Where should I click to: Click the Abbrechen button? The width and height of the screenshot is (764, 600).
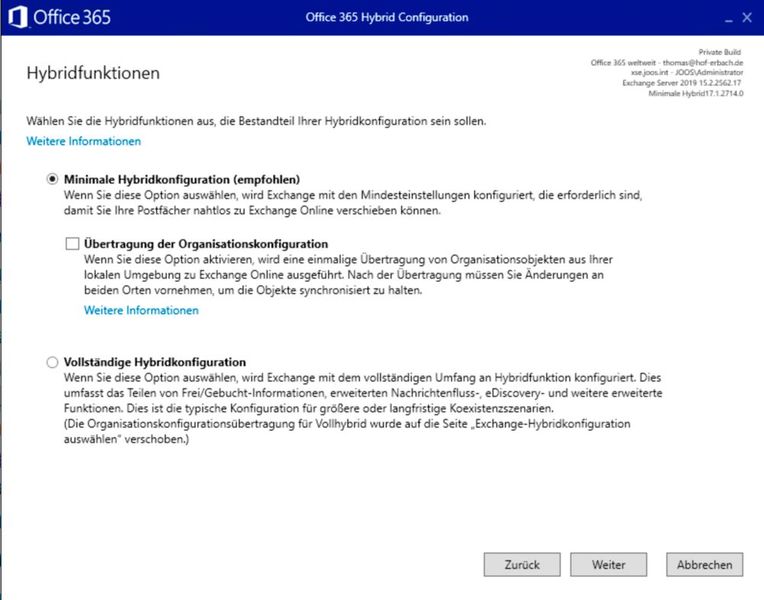tap(705, 564)
